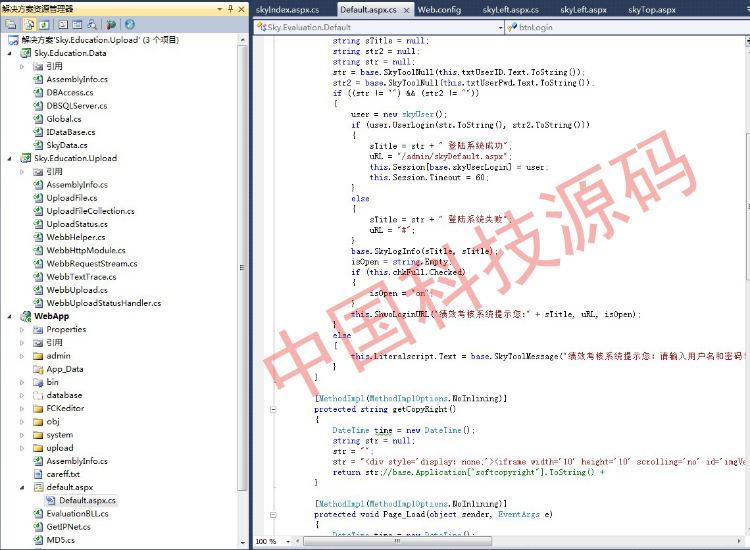Expand the 引用 folder under Sky.Education.Upload
Screen dimensions: 750x550
coord(22,172)
